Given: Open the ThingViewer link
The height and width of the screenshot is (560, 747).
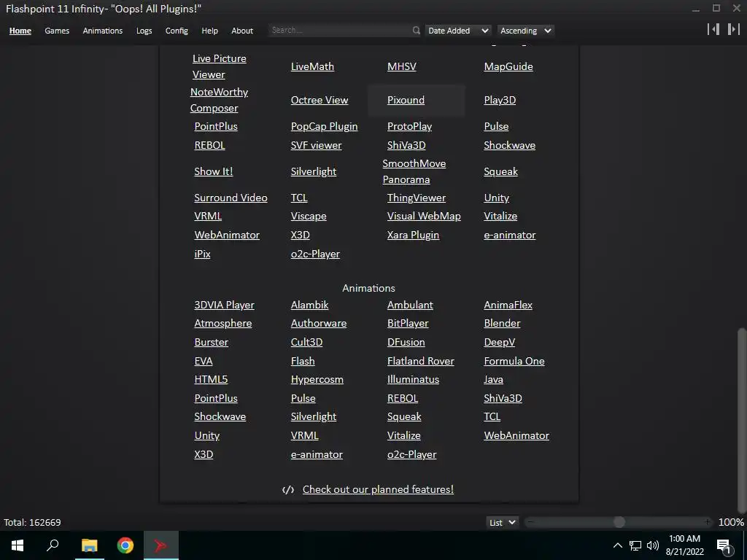Looking at the screenshot, I should 417,198.
